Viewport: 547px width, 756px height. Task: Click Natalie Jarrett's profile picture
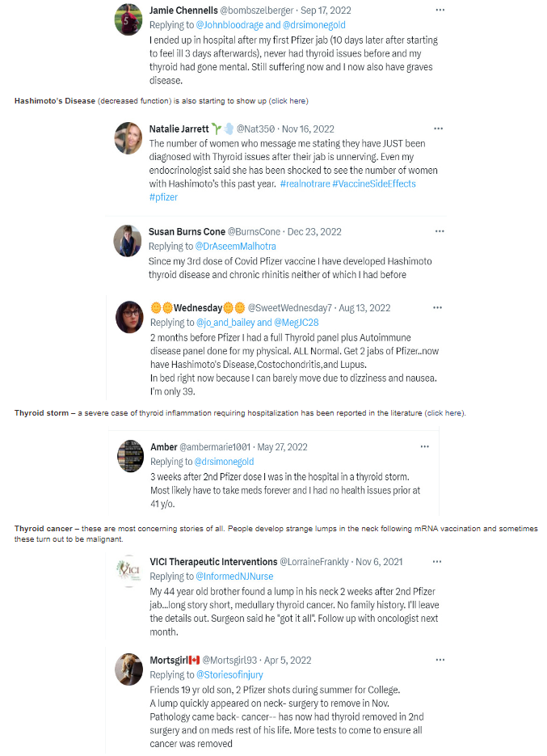click(128, 138)
